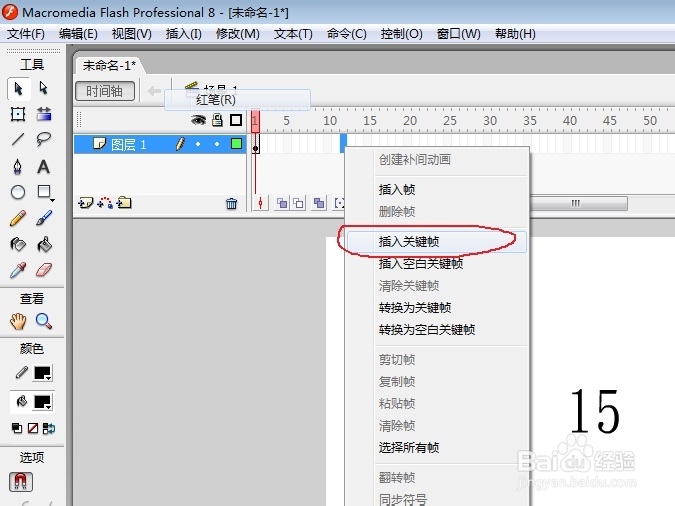Swap stroke and fill colors

click(49, 428)
